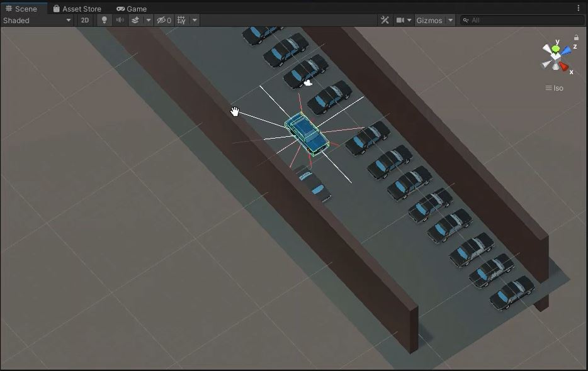Viewport: 588px width, 371px height.
Task: Toggle scene effects with the layers icon
Action: pos(136,20)
